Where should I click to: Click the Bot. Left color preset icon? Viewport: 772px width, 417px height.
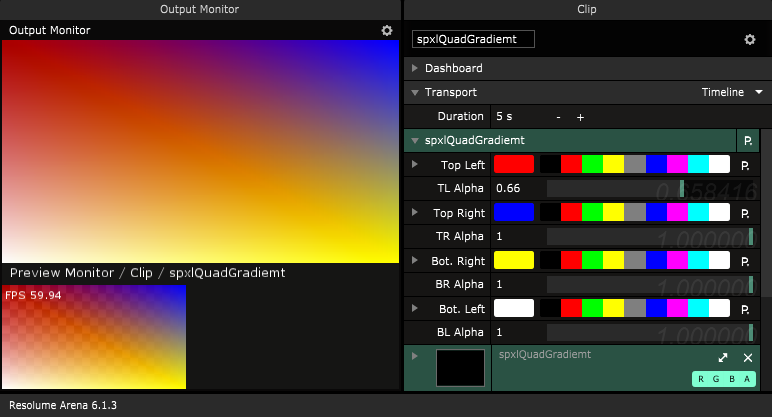(746, 309)
